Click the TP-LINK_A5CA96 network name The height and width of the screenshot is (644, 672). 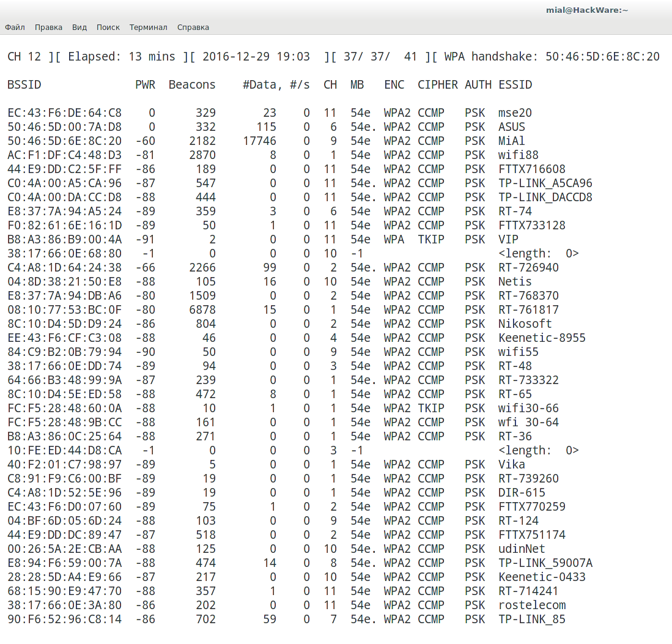click(545, 183)
